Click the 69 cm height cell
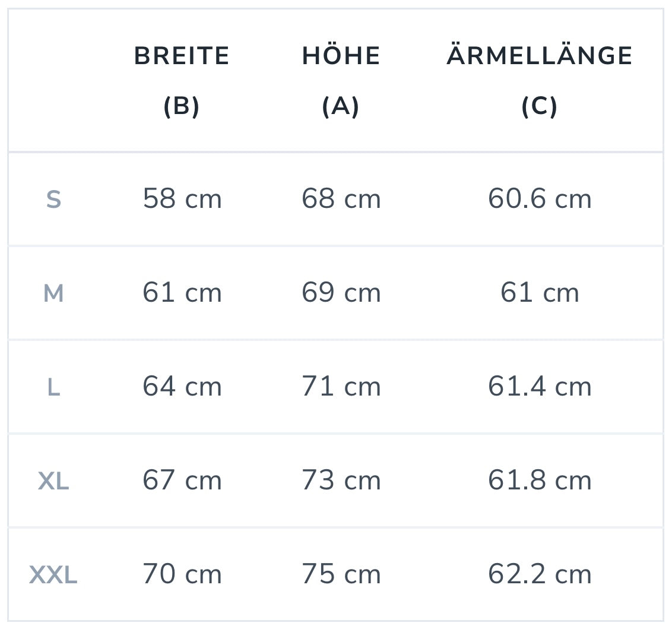The width and height of the screenshot is (672, 629). click(x=341, y=293)
